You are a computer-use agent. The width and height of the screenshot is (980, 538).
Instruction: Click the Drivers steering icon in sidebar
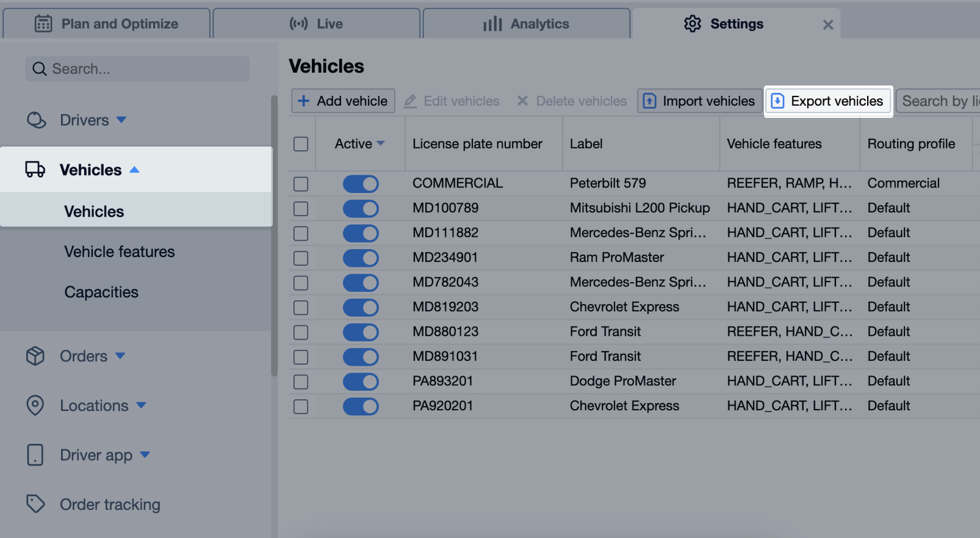pyautogui.click(x=37, y=120)
